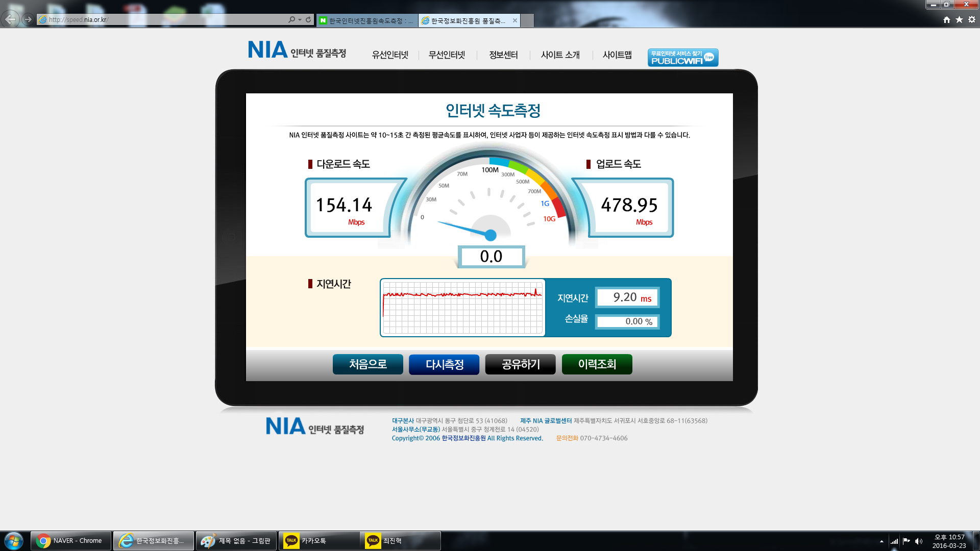This screenshot has height=551, width=980.
Task: Click the 공유하기 button
Action: (521, 364)
